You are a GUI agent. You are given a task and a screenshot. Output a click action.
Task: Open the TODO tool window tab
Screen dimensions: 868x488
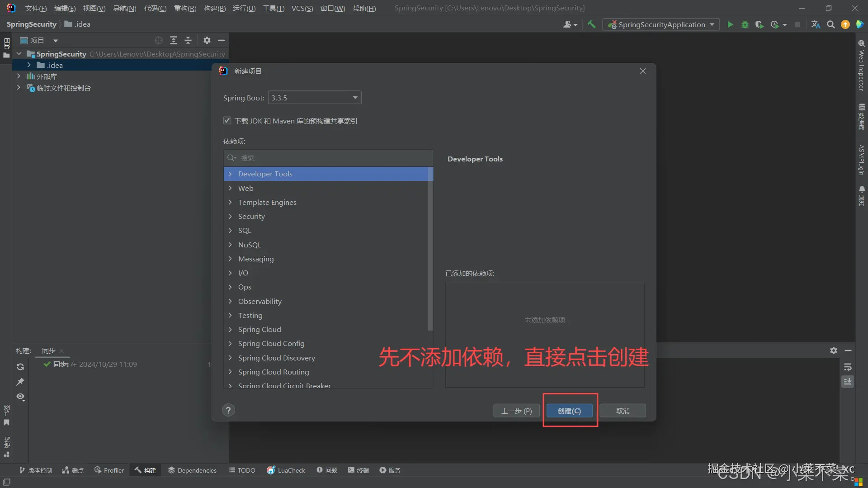click(242, 470)
